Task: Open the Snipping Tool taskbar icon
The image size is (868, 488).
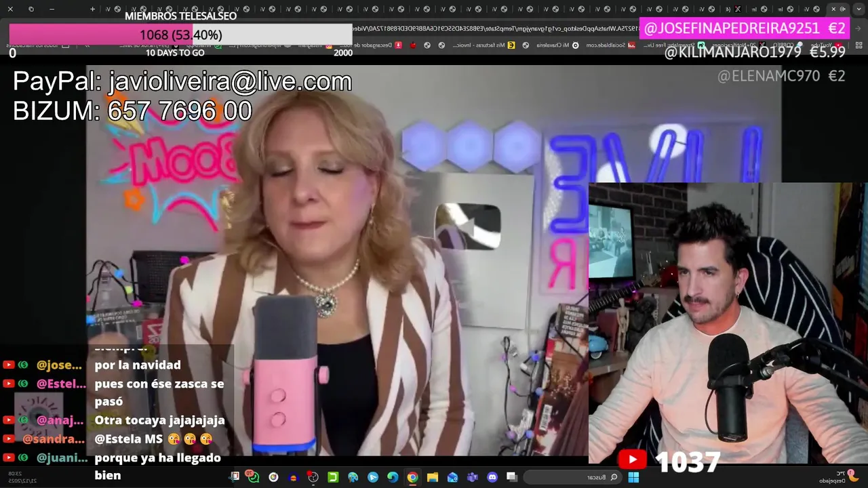Action: click(x=233, y=477)
